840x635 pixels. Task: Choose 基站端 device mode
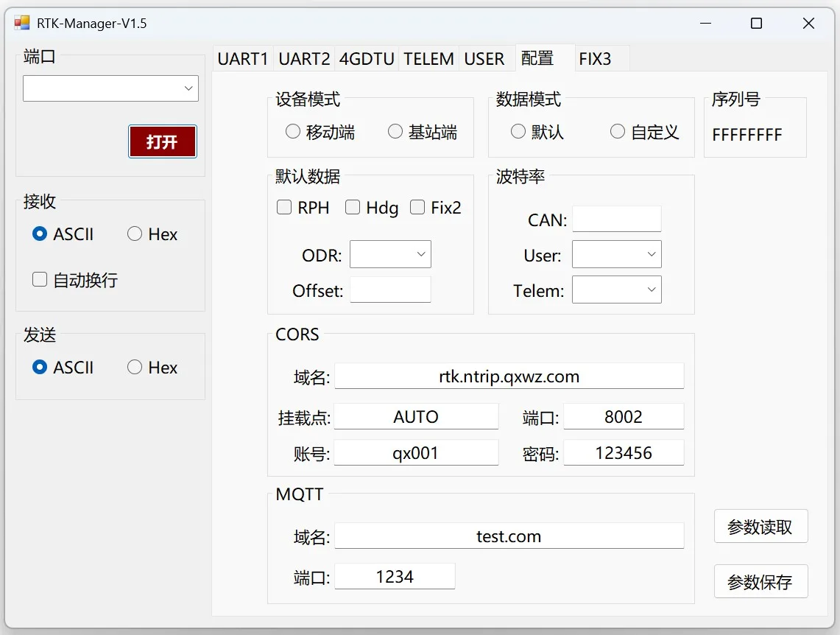(423, 132)
